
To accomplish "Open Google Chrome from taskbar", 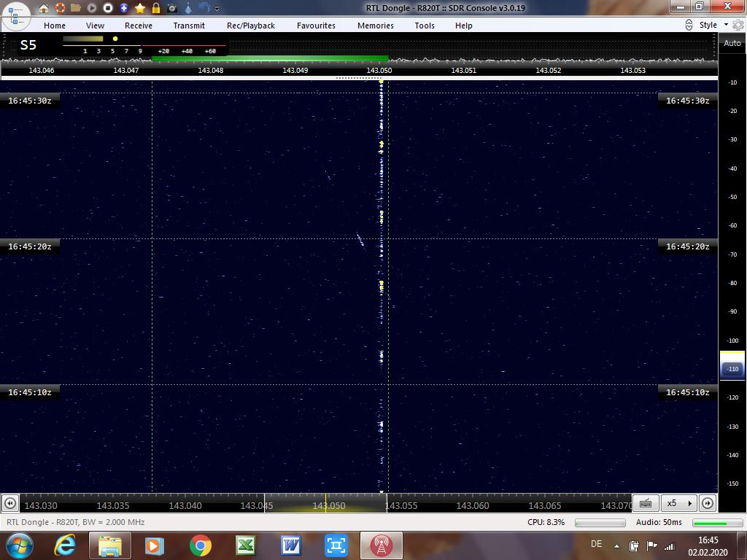I will [201, 545].
